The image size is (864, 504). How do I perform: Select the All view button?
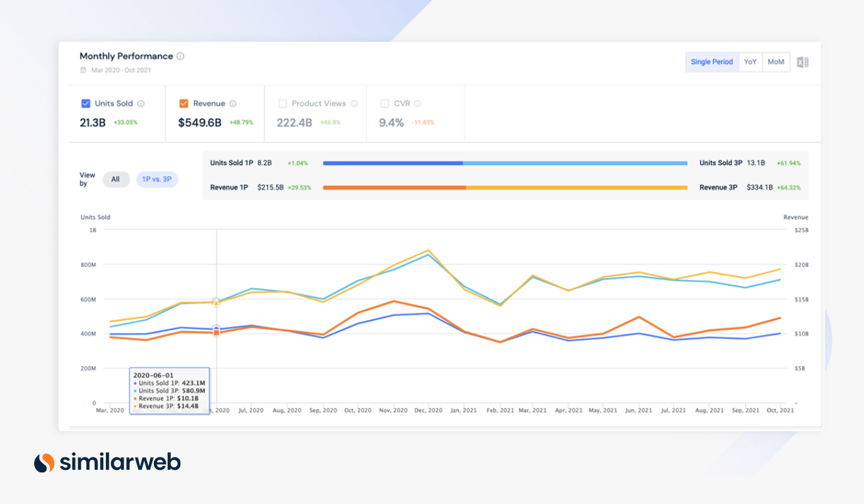click(116, 179)
